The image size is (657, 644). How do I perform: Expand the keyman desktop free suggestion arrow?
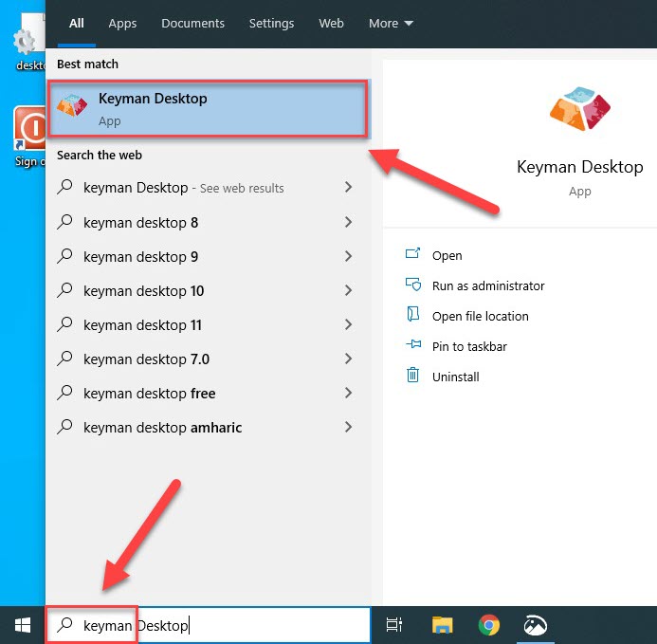349,393
